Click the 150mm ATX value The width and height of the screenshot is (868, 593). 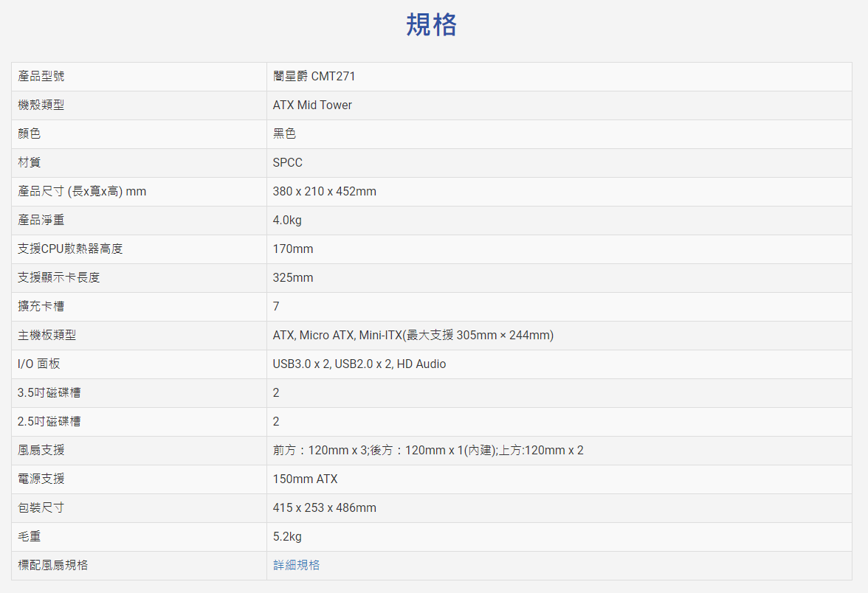click(305, 479)
